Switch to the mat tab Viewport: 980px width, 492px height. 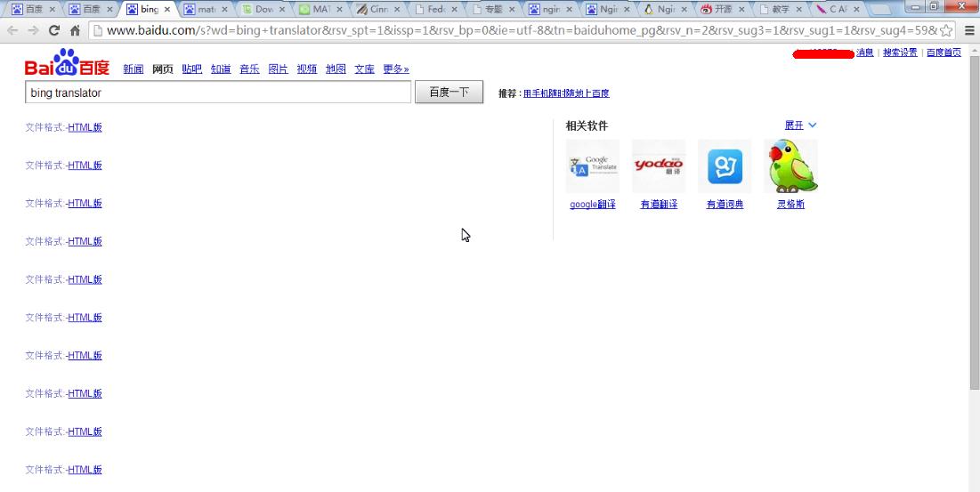(205, 10)
